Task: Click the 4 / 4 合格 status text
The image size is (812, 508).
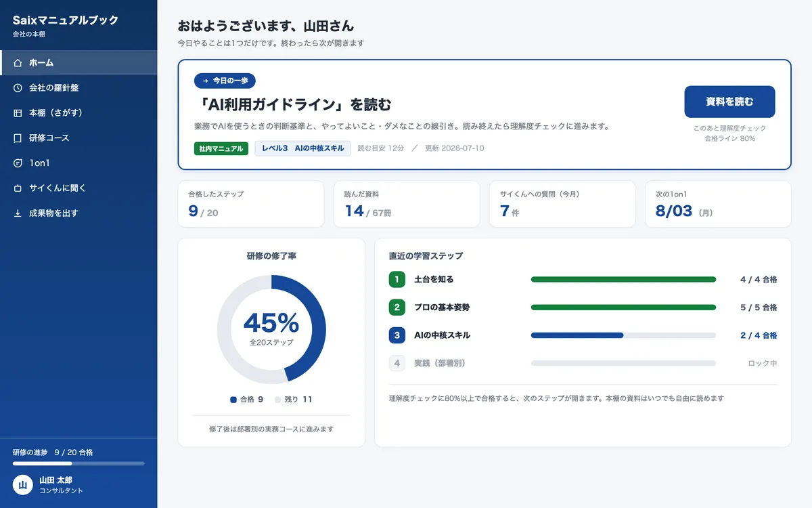Action: 759,279
